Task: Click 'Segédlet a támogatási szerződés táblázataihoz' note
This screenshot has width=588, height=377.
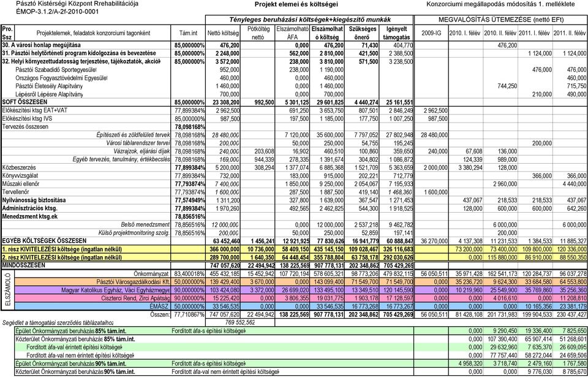Action: pos(57,322)
